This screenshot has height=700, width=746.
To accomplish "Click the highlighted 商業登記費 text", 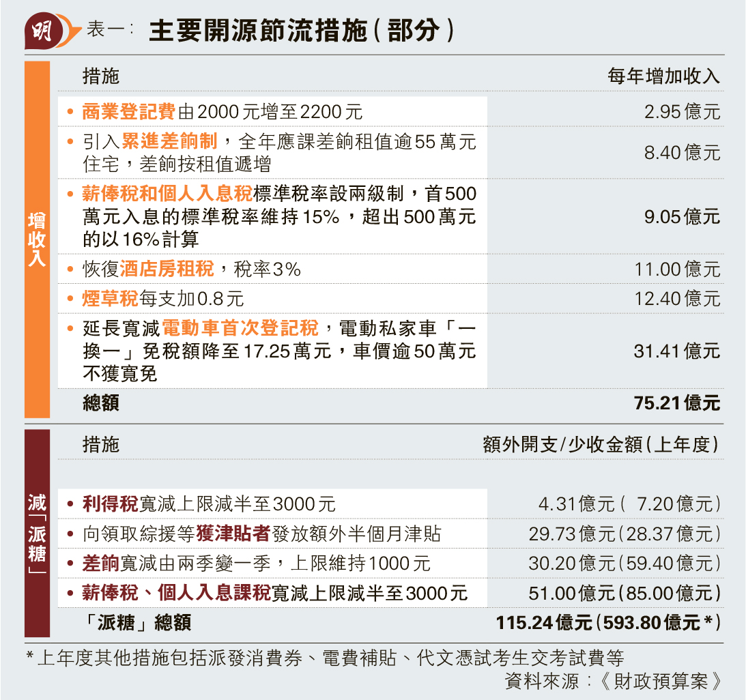I will point(129,111).
